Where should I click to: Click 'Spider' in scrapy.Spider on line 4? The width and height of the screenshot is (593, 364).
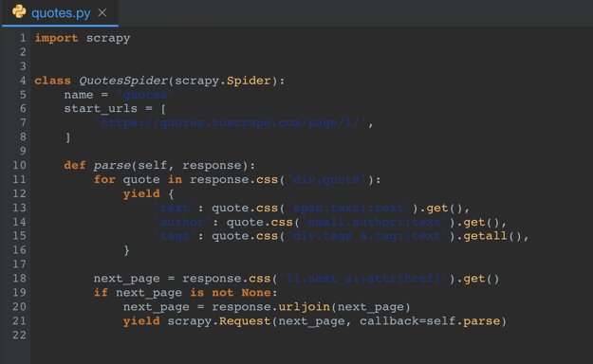(249, 81)
